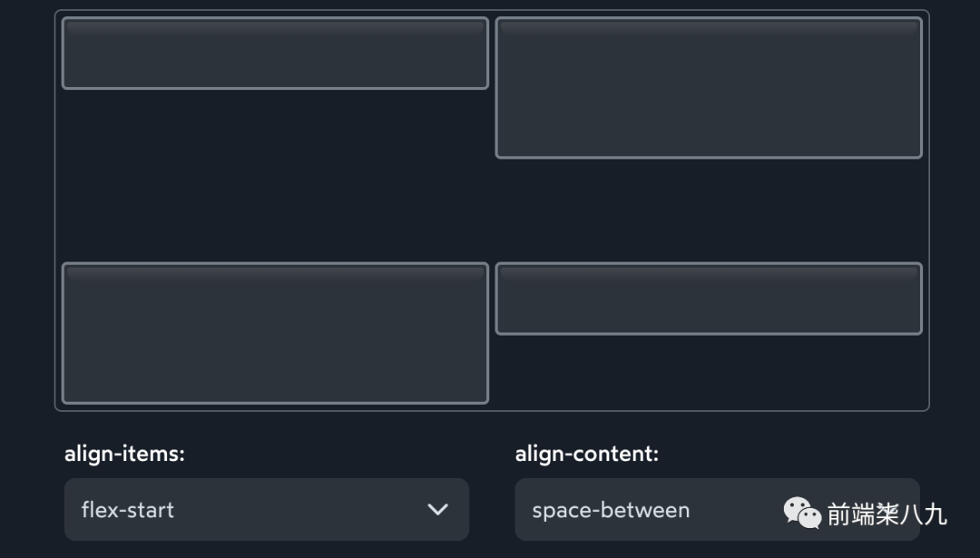The image size is (980, 558).
Task: Select the short bottom-right flex item
Action: [709, 299]
